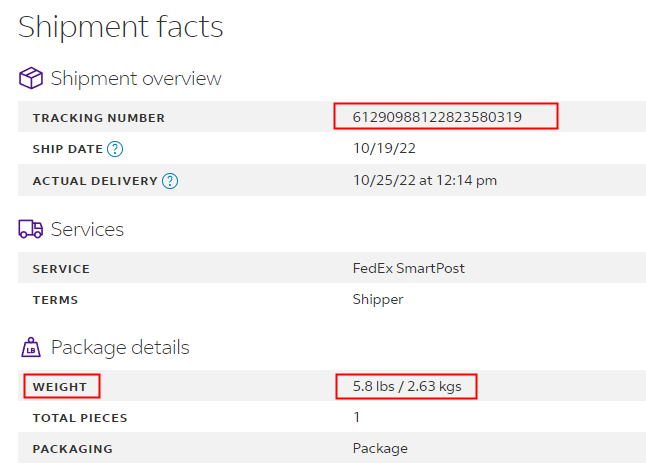Click the Package value in the Packaging row

380,448
